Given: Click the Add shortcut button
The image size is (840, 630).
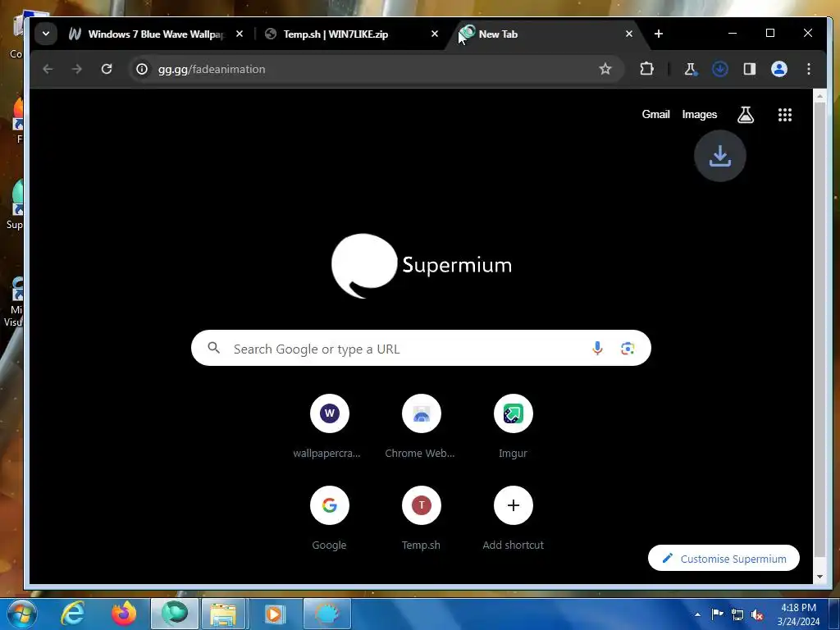Looking at the screenshot, I should pos(514,518).
